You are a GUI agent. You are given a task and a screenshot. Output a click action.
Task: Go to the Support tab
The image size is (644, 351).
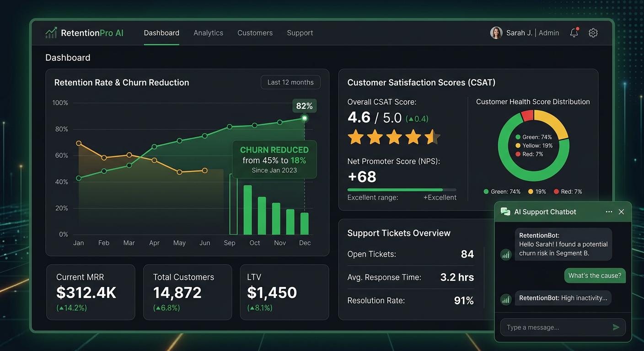(300, 33)
